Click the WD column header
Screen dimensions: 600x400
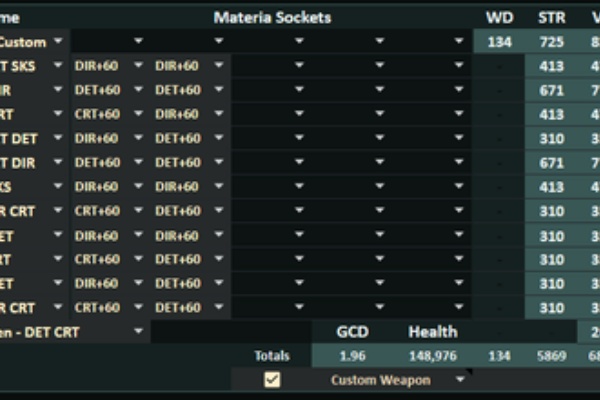click(499, 17)
